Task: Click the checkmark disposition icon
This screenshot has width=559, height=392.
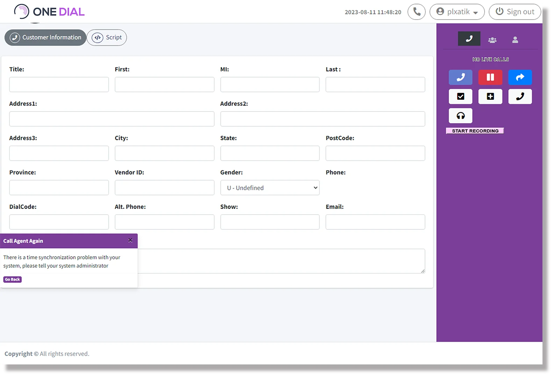Action: 460,97
